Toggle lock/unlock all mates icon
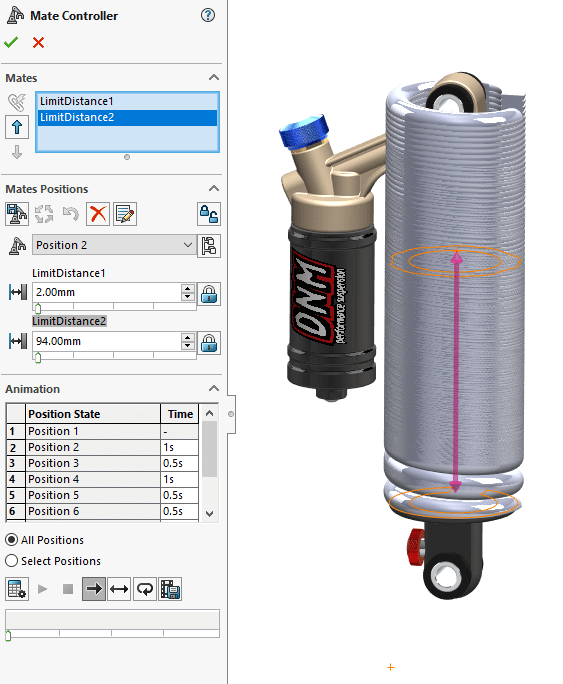 (209, 214)
